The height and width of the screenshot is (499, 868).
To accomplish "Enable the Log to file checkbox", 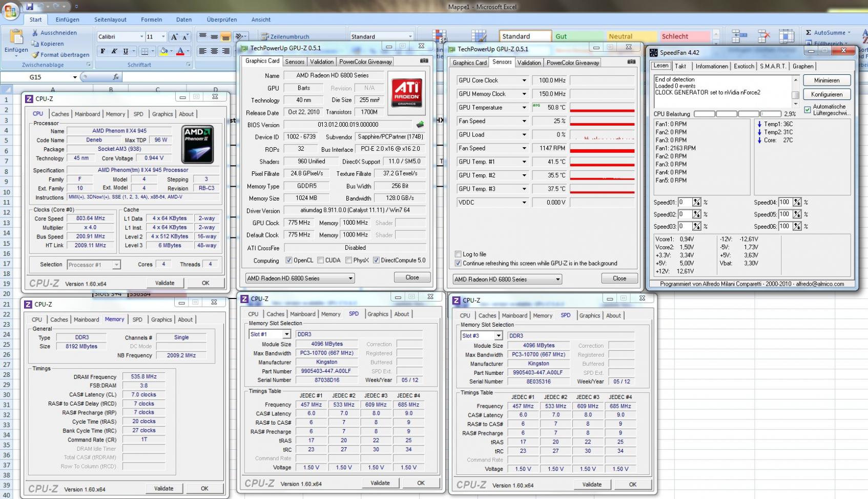I will coord(458,254).
